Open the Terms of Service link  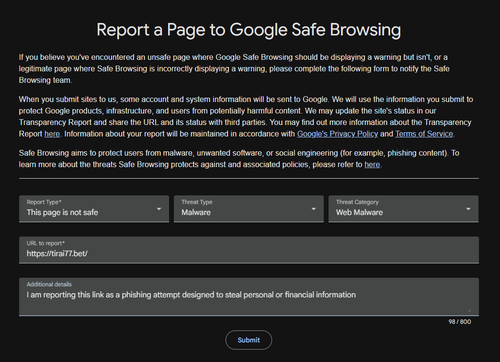tap(424, 134)
